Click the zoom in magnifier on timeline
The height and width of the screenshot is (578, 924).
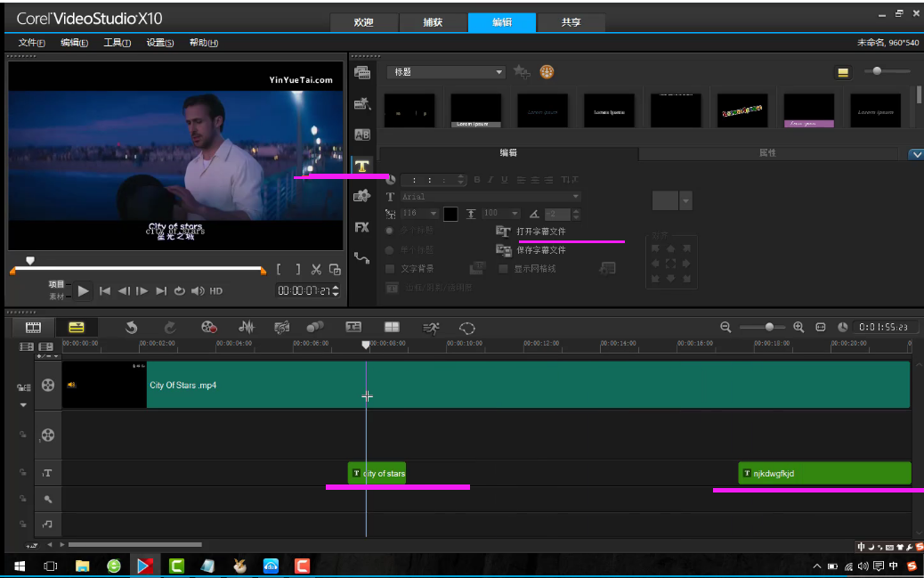pyautogui.click(x=798, y=327)
